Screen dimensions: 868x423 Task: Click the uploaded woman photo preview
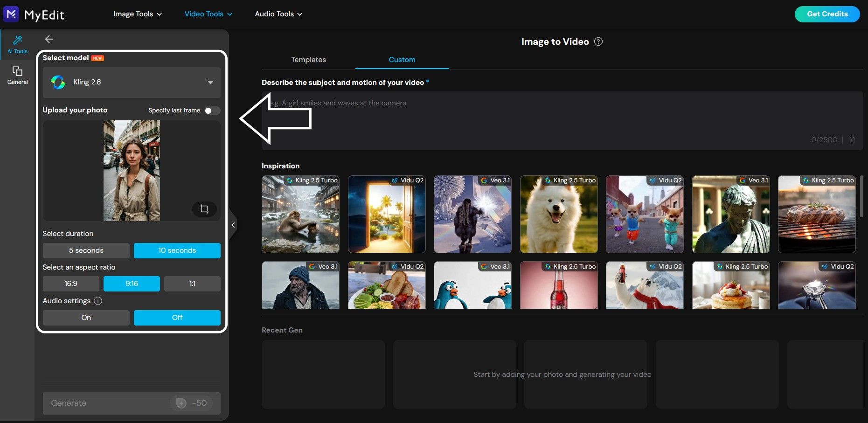132,171
